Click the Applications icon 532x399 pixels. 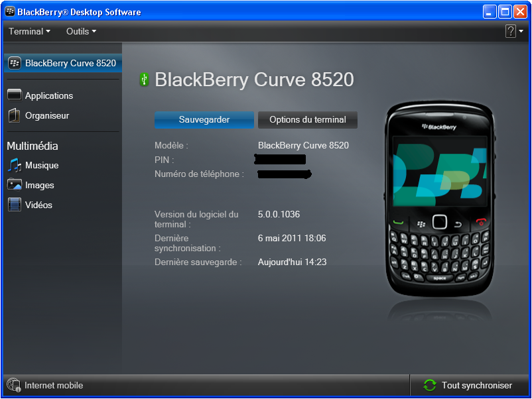(x=14, y=95)
